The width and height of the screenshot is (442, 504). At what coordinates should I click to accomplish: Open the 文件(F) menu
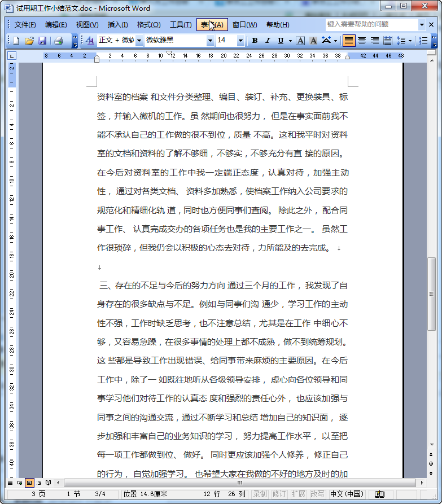coord(25,25)
